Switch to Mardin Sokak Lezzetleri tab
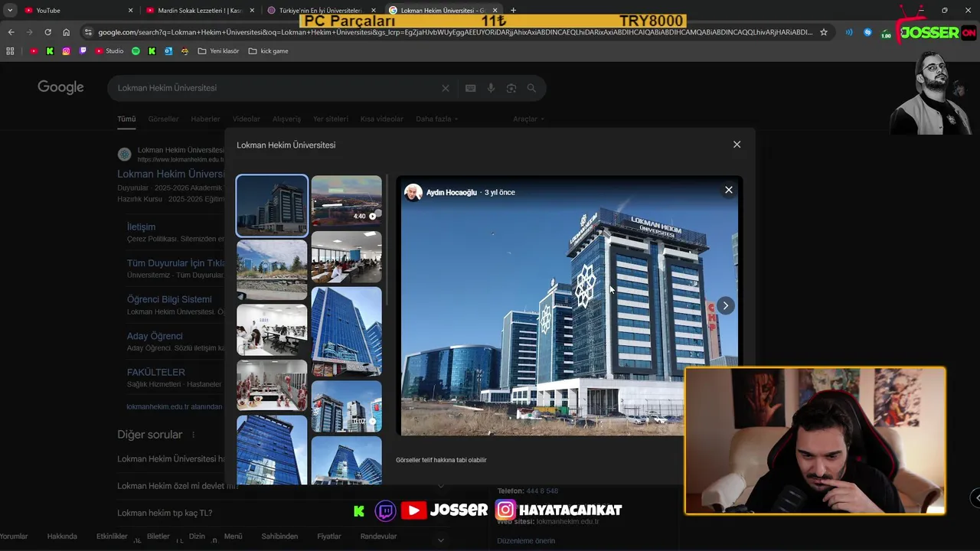Screen dimensions: 980x551 click(x=199, y=10)
